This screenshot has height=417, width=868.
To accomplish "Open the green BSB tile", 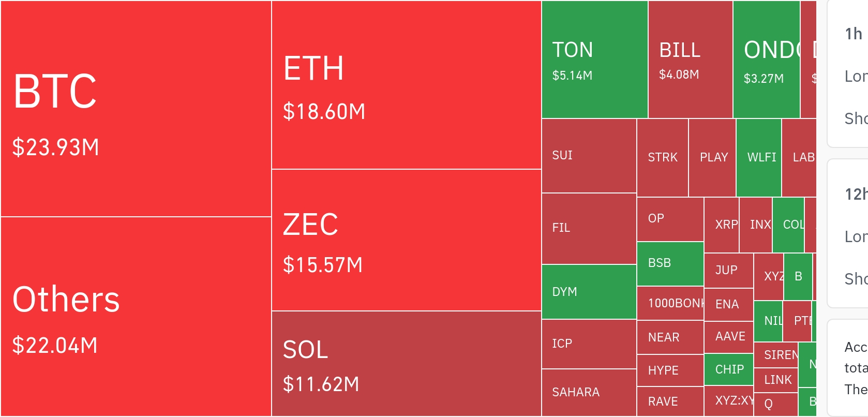I will click(x=670, y=264).
